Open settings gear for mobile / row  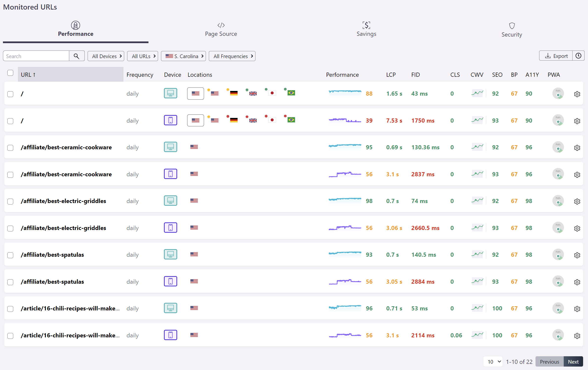[577, 121]
